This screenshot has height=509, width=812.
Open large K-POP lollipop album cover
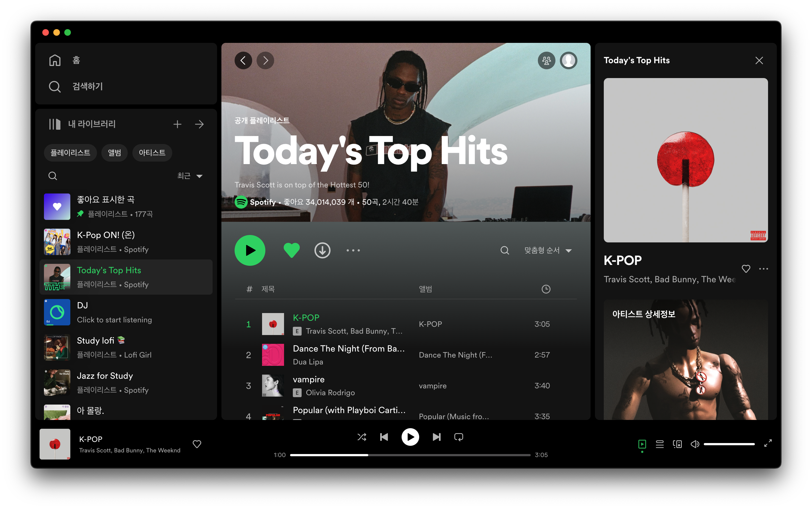pos(686,160)
